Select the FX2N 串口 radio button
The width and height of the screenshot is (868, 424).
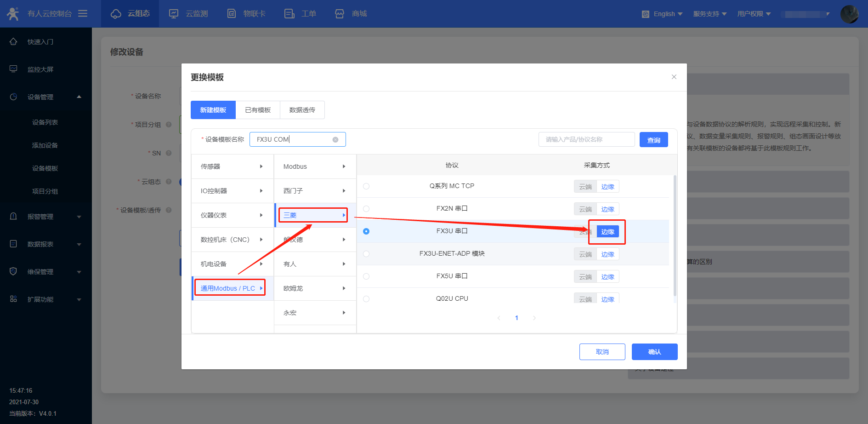366,209
